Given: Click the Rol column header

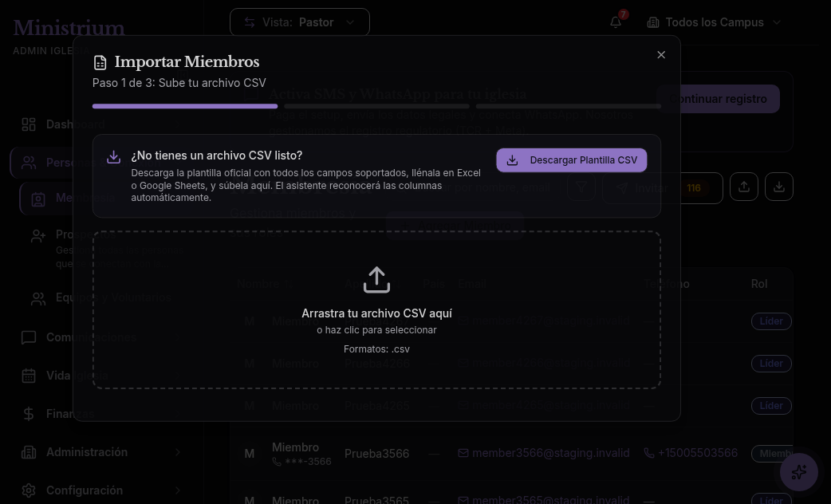Looking at the screenshot, I should click(759, 284).
